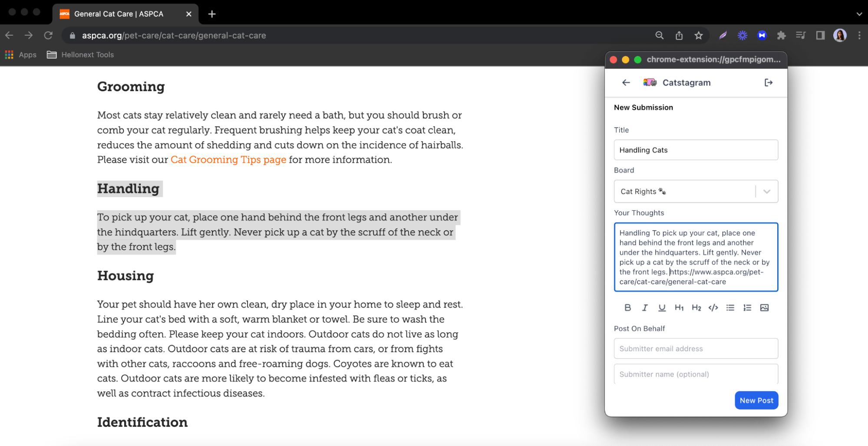This screenshot has width=868, height=446.
Task: Format selected text as Heading 2
Action: (x=696, y=307)
